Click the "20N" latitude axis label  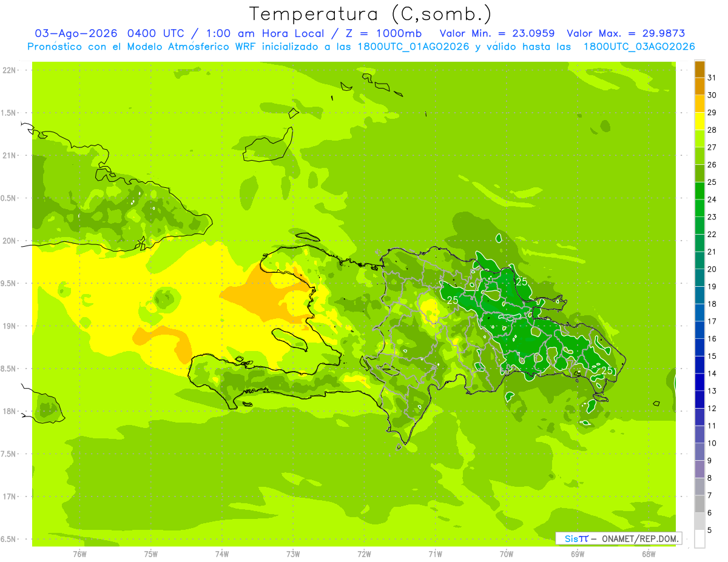coord(10,241)
